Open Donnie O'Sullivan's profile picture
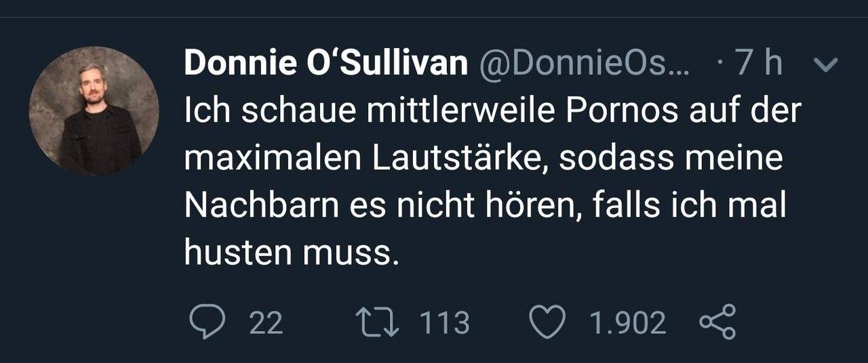Viewport: 868px width, 363px height. pyautogui.click(x=94, y=111)
